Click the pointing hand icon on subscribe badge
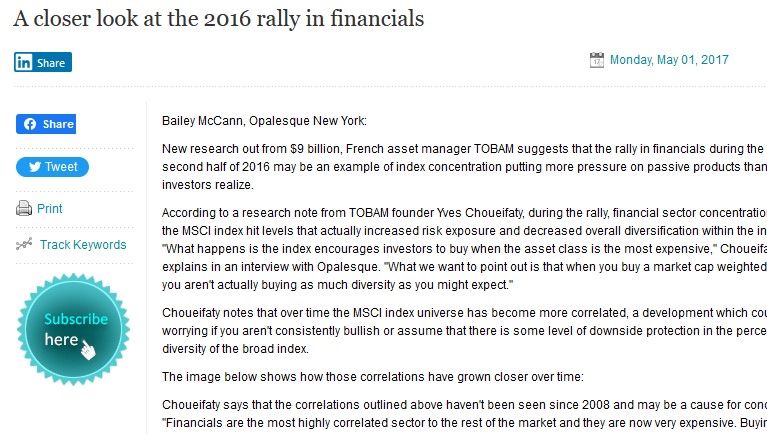The width and height of the screenshot is (767, 434). pyautogui.click(x=88, y=350)
